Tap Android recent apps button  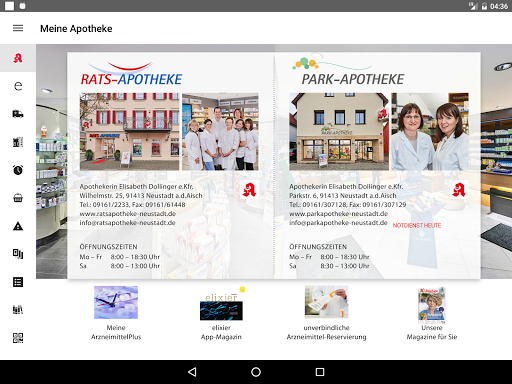(x=320, y=372)
